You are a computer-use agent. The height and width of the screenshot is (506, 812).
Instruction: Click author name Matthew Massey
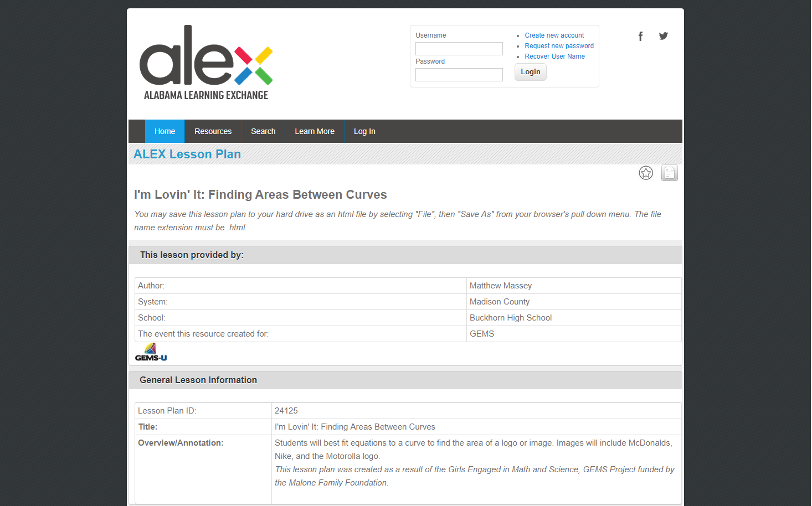tap(500, 285)
